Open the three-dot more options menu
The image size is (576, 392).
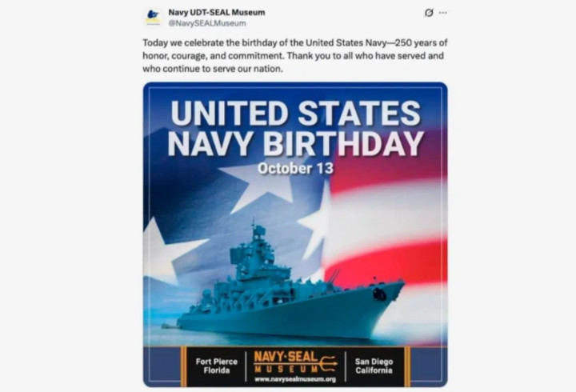click(x=443, y=13)
